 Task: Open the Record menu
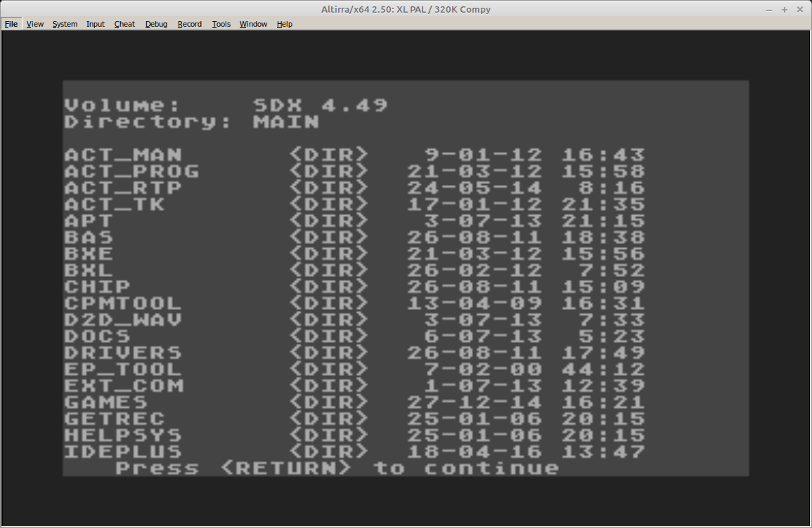click(x=190, y=24)
